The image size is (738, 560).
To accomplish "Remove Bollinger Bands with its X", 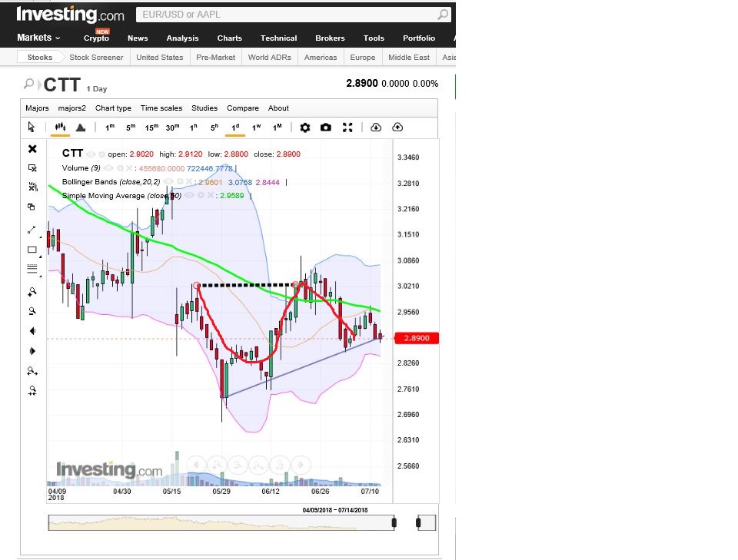I will pyautogui.click(x=189, y=182).
